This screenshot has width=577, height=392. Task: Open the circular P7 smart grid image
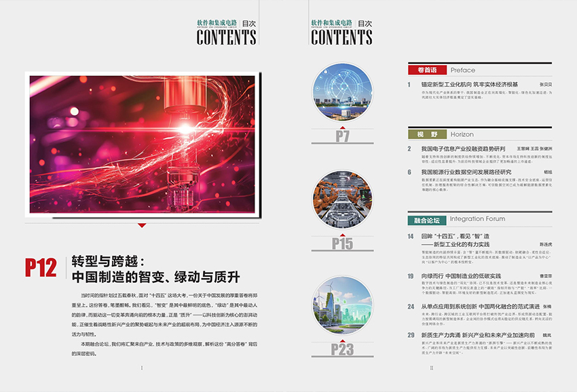pyautogui.click(x=342, y=92)
